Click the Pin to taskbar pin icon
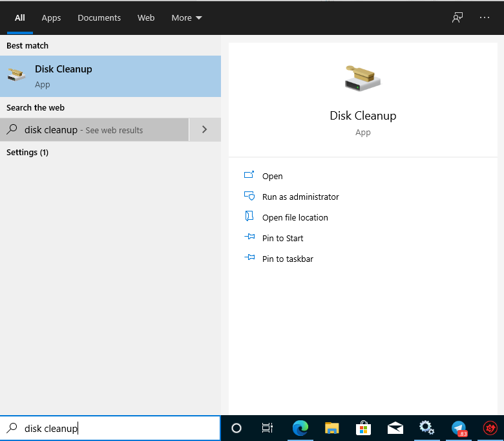This screenshot has height=441, width=504. coord(249,257)
